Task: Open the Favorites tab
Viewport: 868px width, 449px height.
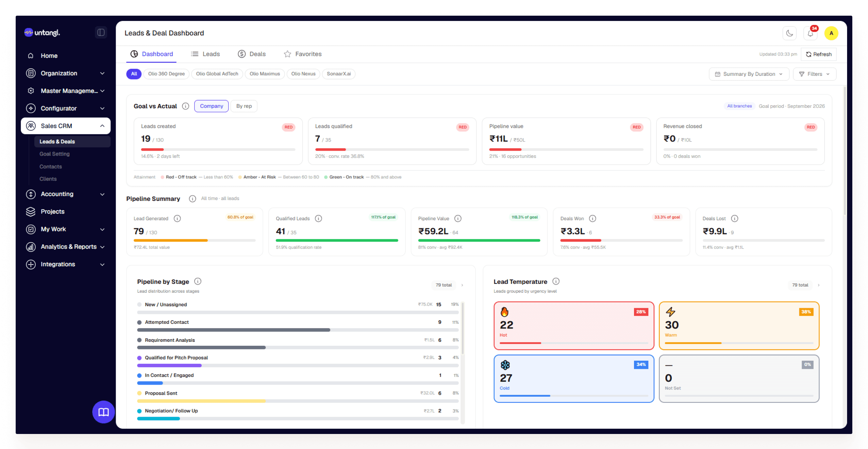Action: 303,54
